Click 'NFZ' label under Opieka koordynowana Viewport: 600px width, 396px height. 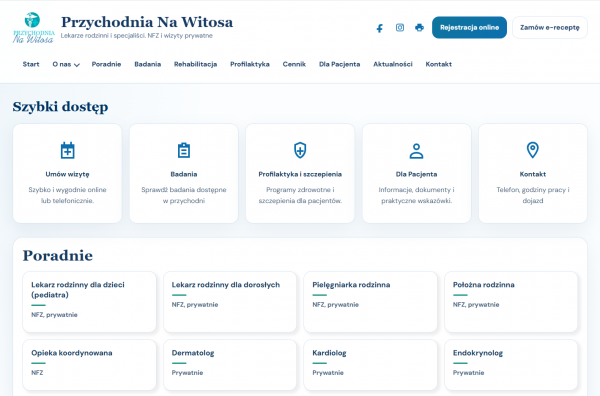(37, 373)
